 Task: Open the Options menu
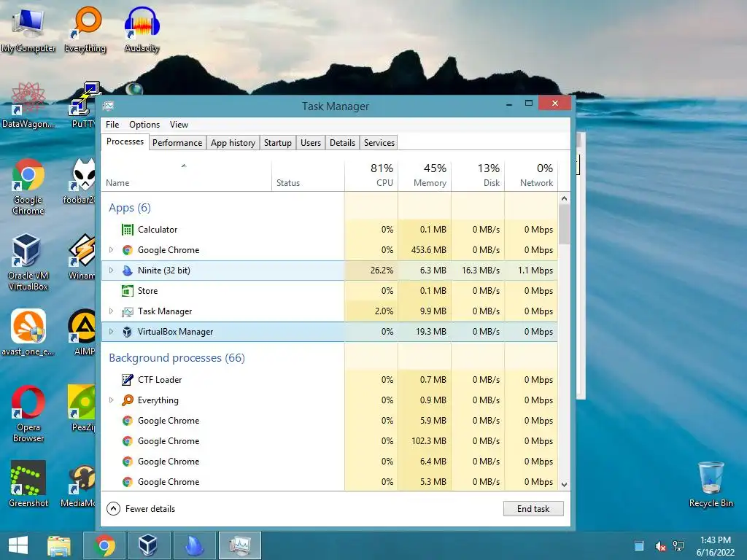tap(144, 125)
